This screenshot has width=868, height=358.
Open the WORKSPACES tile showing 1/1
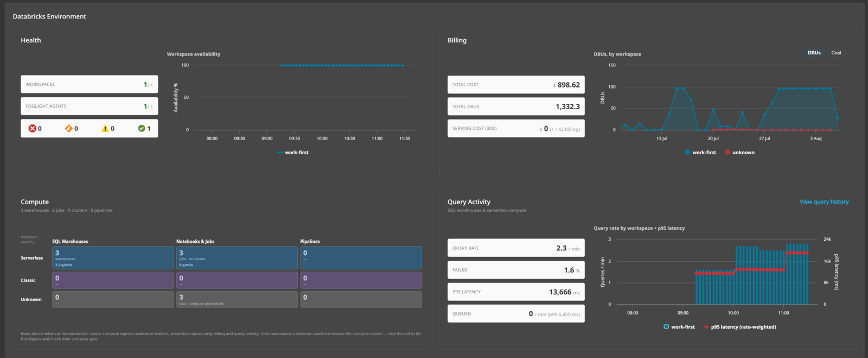pyautogui.click(x=90, y=84)
